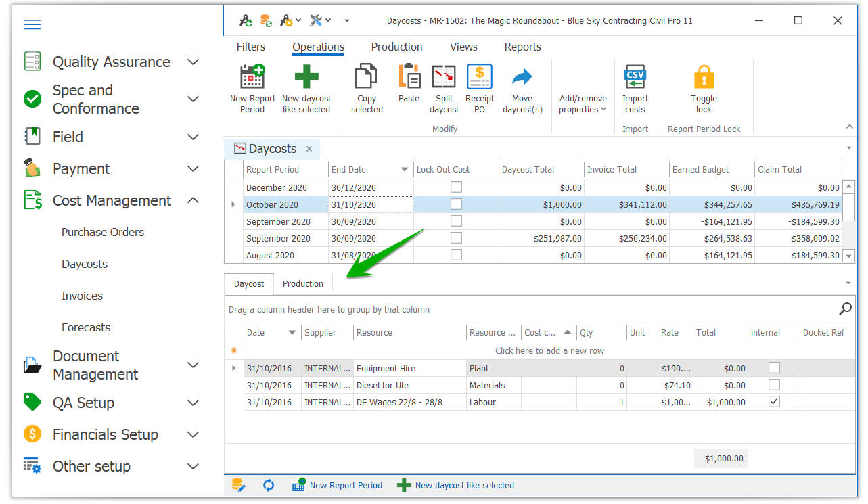This screenshot has height=504, width=868.
Task: Sort by the Claim Total column header
Action: coord(798,170)
